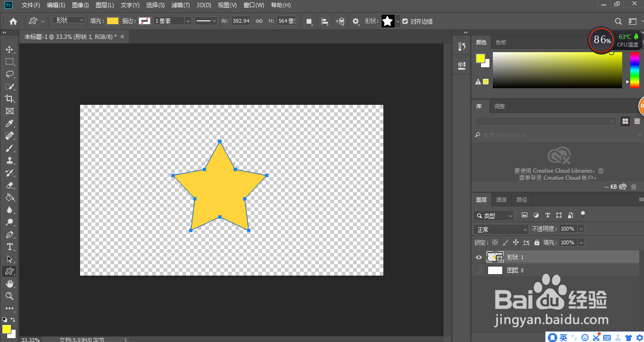Select the Spot Healing Brush tool
The width and height of the screenshot is (644, 342).
tap(9, 136)
